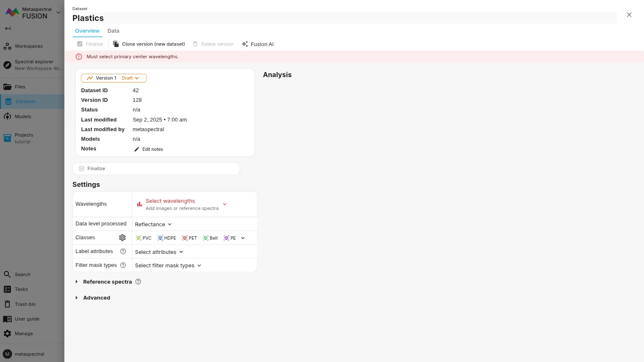Switch to the Data tab

113,31
